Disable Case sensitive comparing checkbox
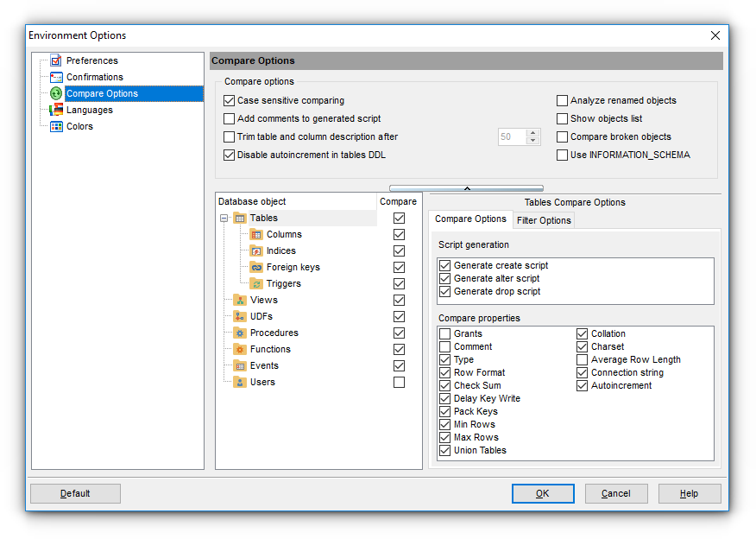This screenshot has width=756, height=539. [x=230, y=101]
